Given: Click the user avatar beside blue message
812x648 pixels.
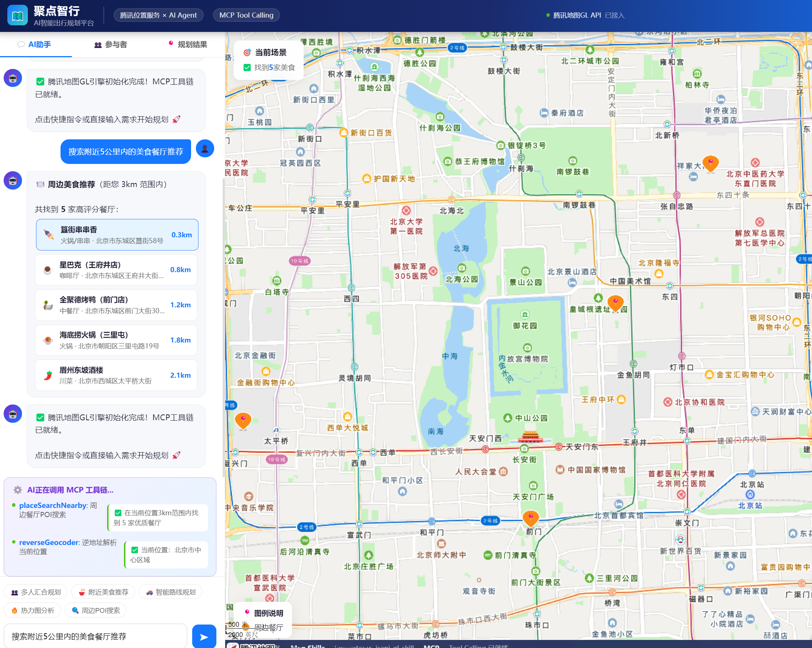Looking at the screenshot, I should click(x=205, y=149).
